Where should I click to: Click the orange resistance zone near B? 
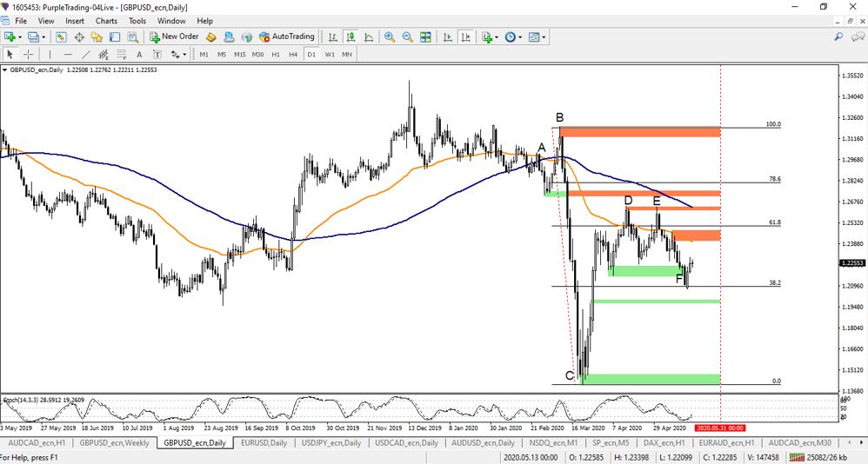[x=640, y=132]
